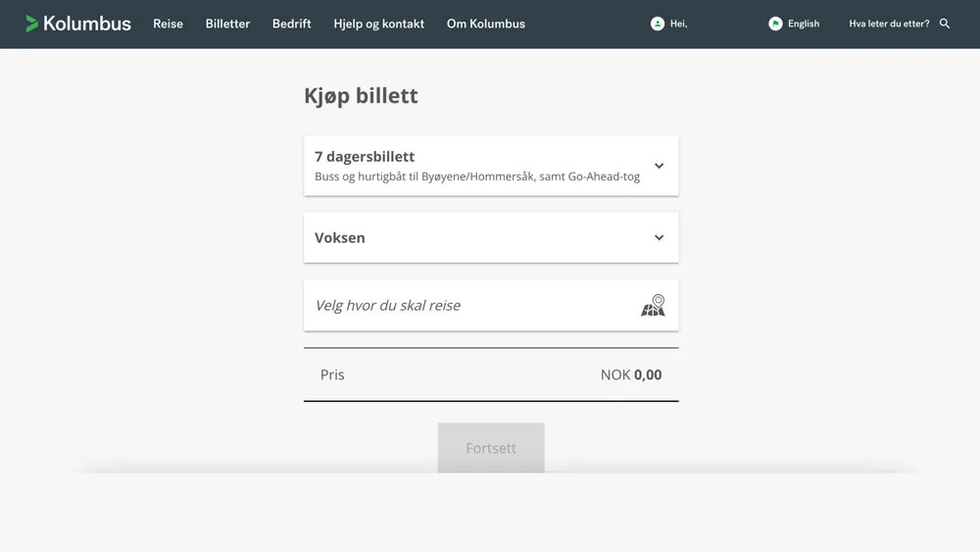Expand the chevron on 7 dagersbillett
This screenshot has width=980, height=552.
(659, 166)
